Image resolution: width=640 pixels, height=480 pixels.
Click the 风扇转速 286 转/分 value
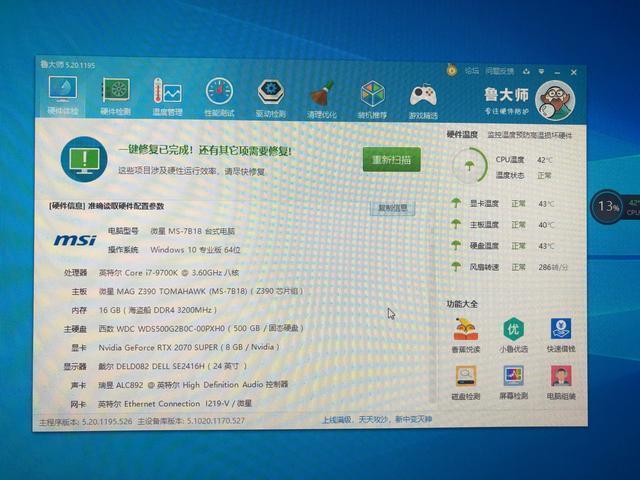point(553,267)
